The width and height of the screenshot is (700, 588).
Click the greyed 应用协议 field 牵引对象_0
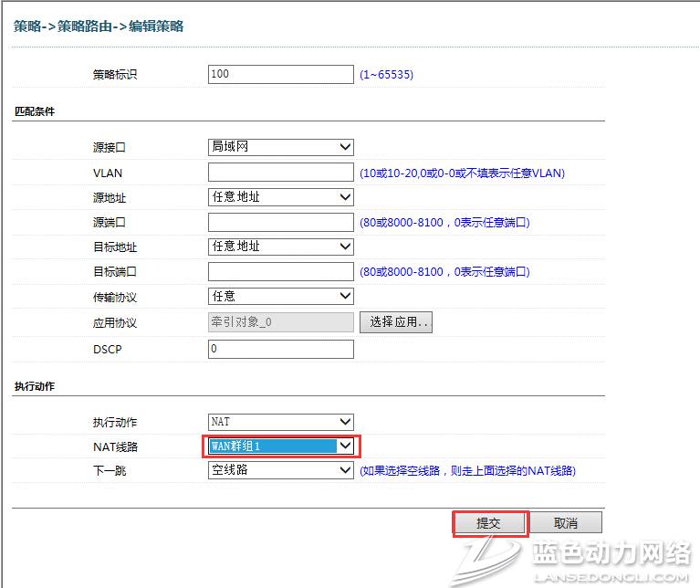[280, 321]
